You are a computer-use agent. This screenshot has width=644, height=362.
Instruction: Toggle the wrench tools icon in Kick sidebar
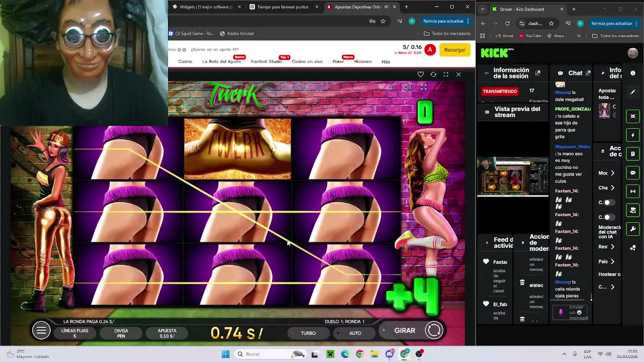click(633, 229)
